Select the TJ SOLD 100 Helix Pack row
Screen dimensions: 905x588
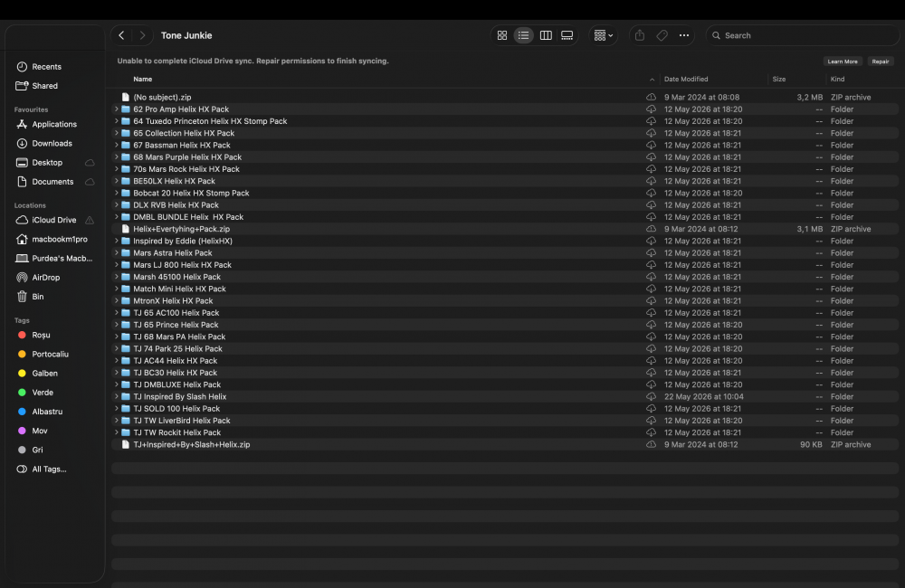(505, 409)
